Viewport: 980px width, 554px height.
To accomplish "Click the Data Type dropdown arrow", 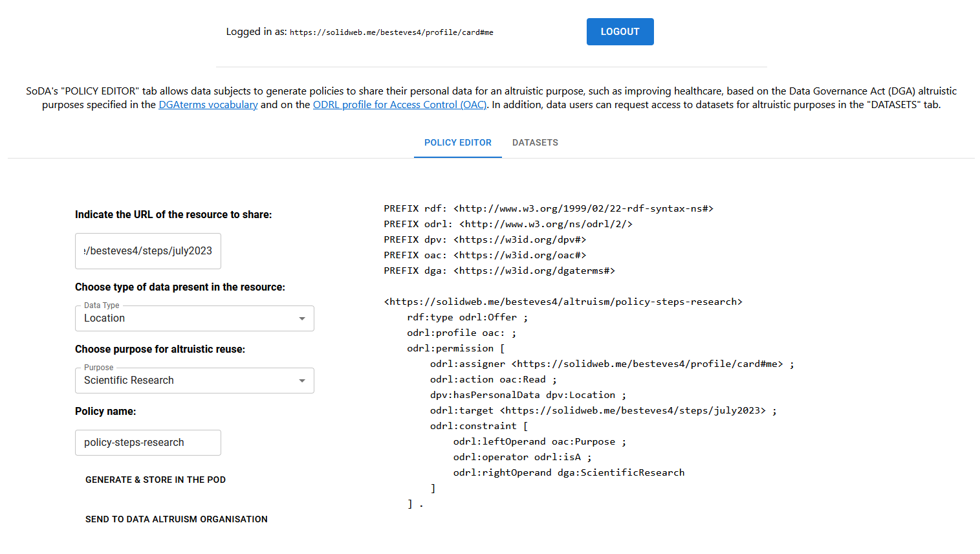I will (301, 318).
